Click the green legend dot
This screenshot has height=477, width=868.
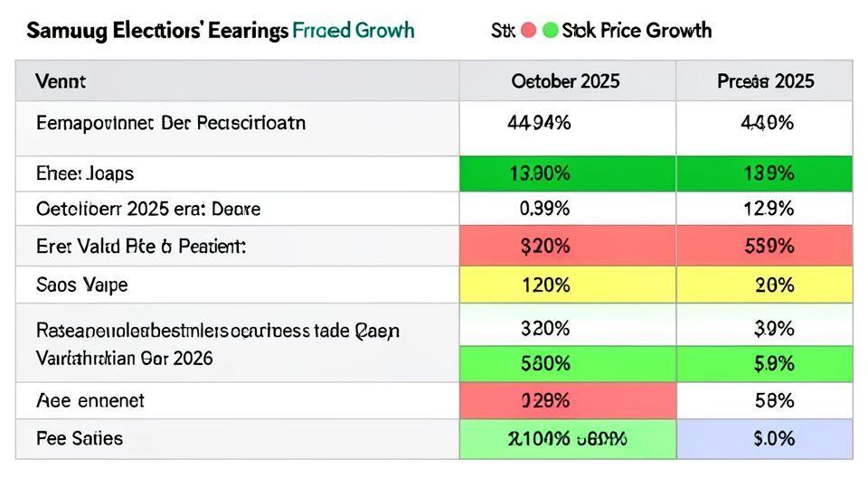click(x=550, y=31)
